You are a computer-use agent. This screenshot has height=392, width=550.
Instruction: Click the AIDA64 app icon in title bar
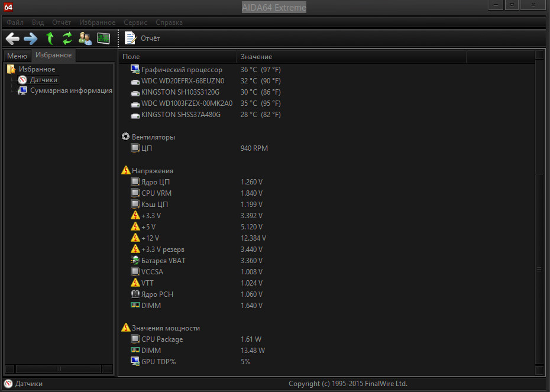point(8,7)
